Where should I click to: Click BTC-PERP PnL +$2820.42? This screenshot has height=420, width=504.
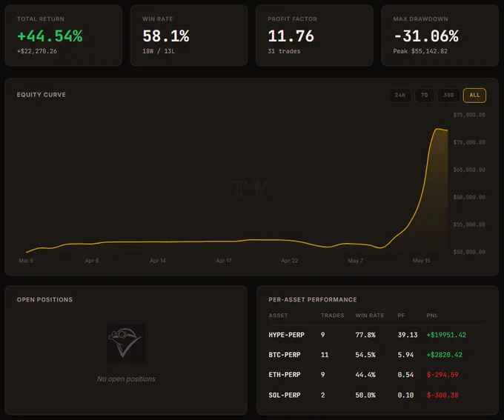(x=444, y=355)
